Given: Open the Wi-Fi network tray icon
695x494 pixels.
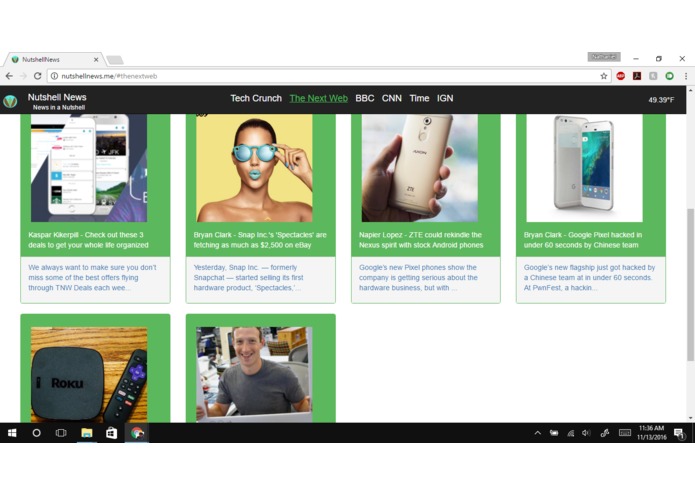Looking at the screenshot, I should [x=570, y=433].
